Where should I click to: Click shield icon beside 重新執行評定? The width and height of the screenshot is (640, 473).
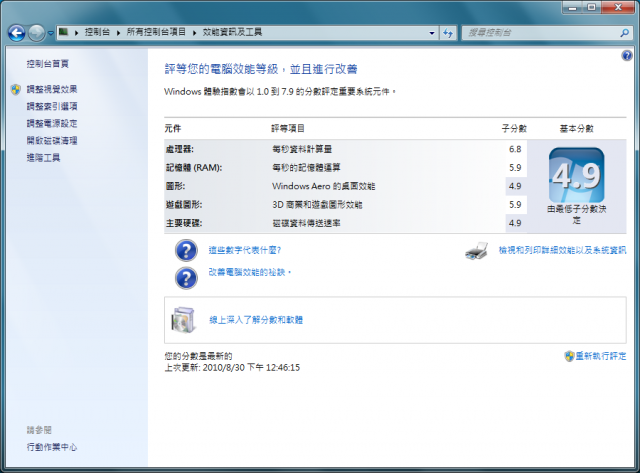(x=569, y=356)
